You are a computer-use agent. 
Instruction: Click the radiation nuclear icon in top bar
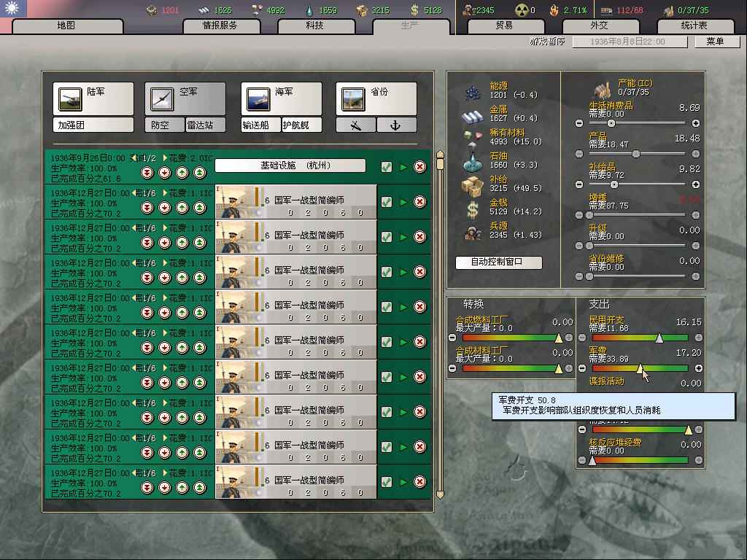click(x=522, y=10)
